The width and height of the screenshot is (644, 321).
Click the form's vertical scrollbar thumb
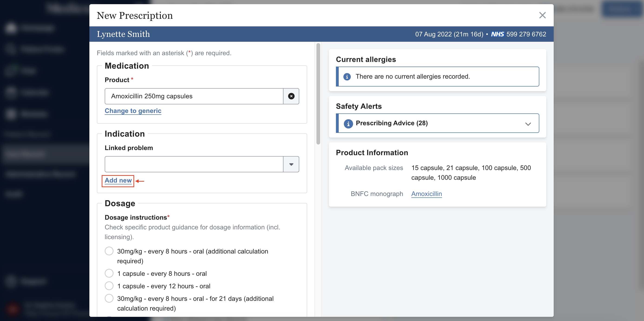pyautogui.click(x=318, y=94)
